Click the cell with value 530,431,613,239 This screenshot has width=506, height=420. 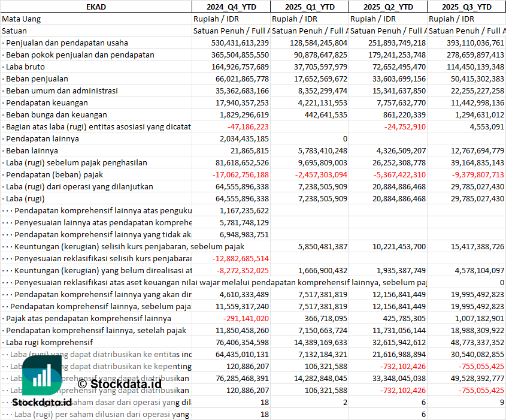(x=240, y=43)
